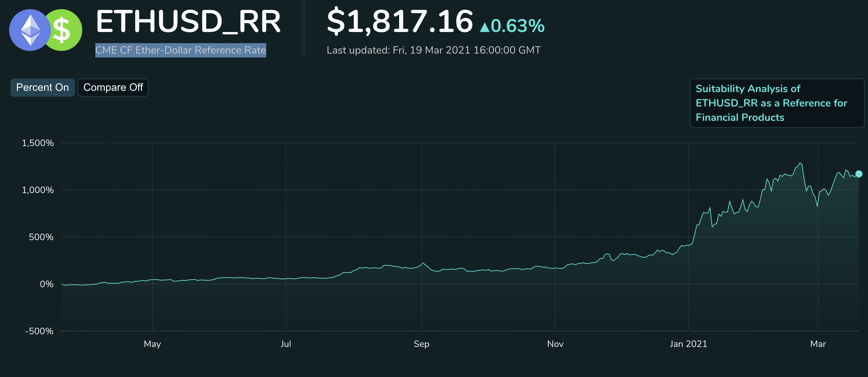Click the Jan 2021 axis label

688,344
